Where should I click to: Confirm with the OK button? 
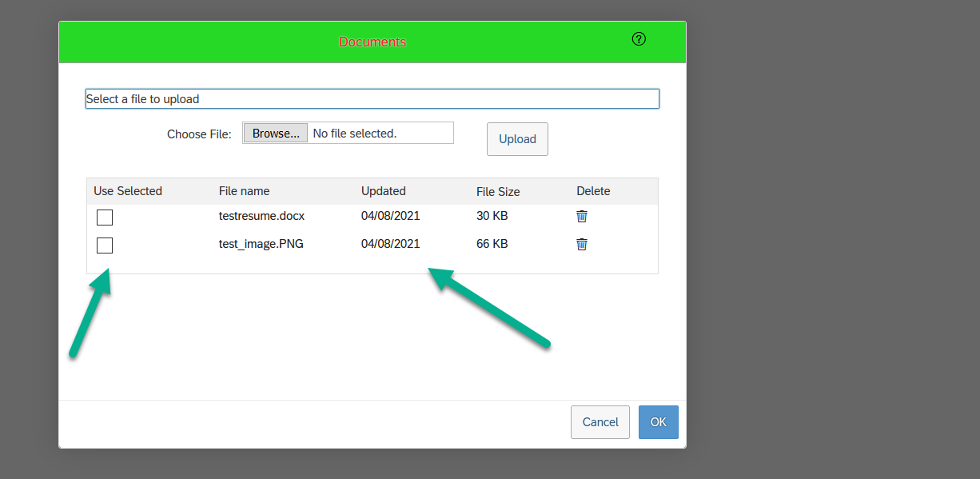click(x=659, y=422)
